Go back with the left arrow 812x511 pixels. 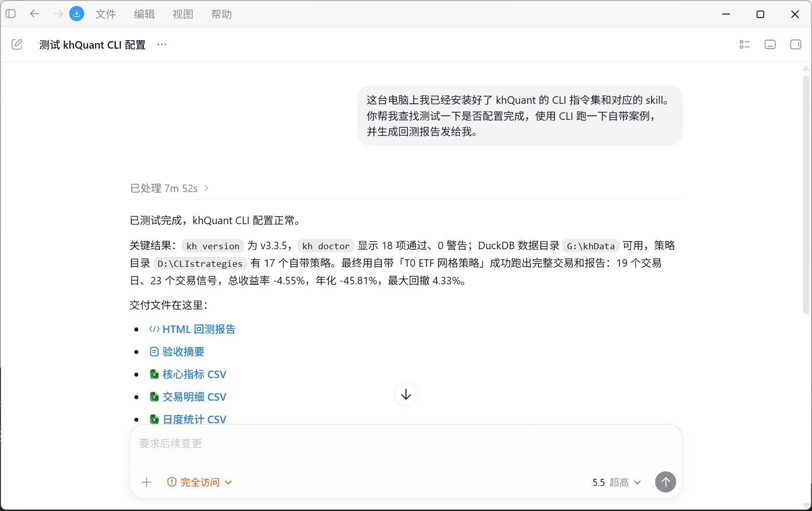tap(34, 14)
